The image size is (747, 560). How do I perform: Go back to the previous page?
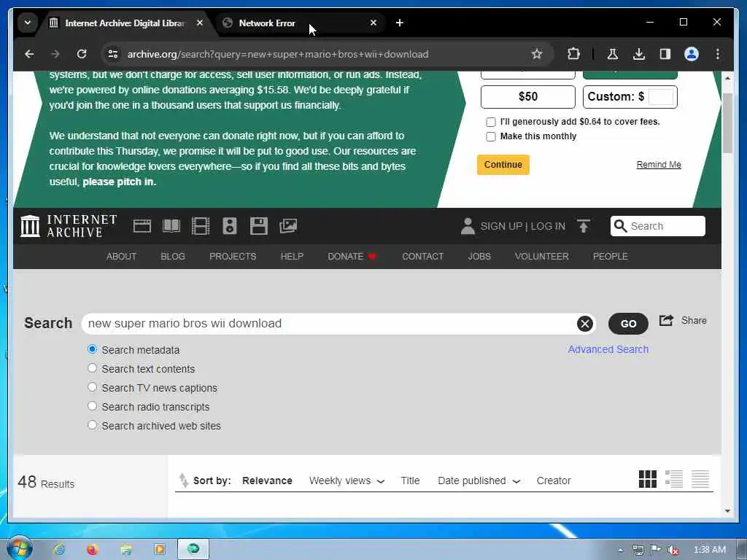29,54
